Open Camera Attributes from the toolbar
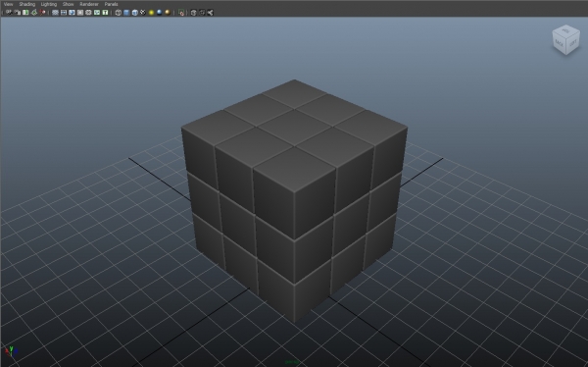This screenshot has width=588, height=367. click(18, 13)
